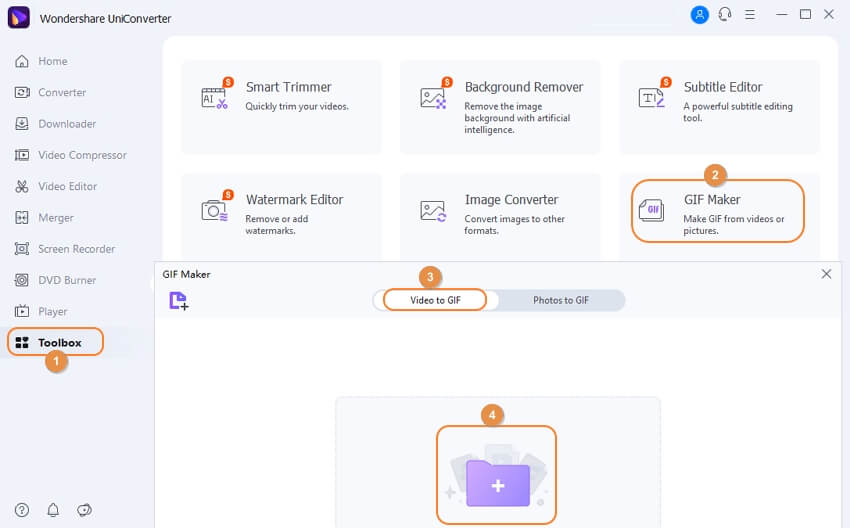Screen dimensions: 850x528
Task: Click the GIF Maker file icon
Action: click(652, 210)
